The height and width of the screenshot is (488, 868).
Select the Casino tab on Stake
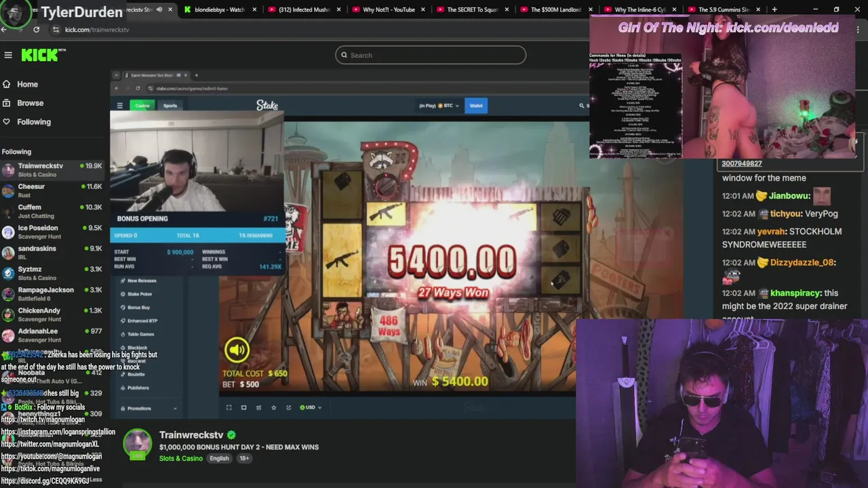tap(142, 106)
